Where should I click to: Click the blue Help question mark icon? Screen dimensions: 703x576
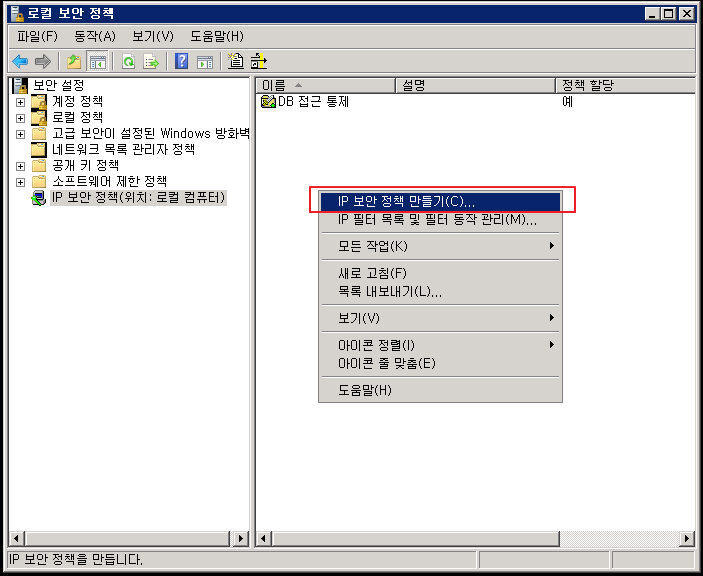182,61
